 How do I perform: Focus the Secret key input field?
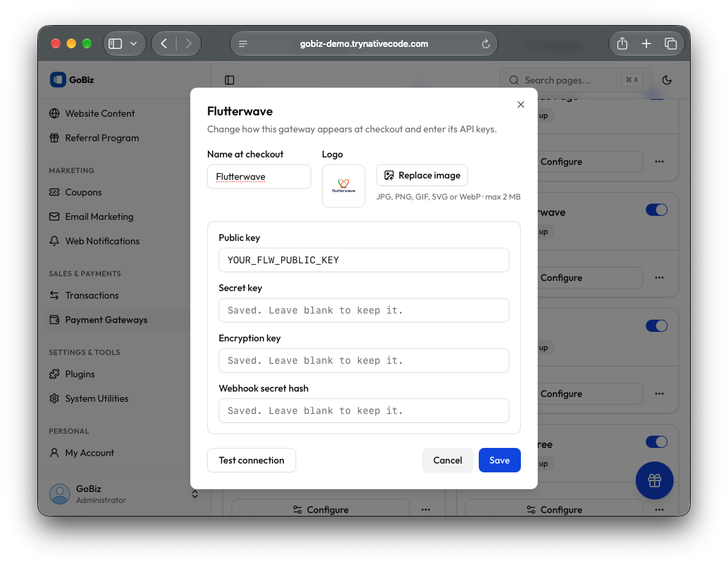point(363,310)
